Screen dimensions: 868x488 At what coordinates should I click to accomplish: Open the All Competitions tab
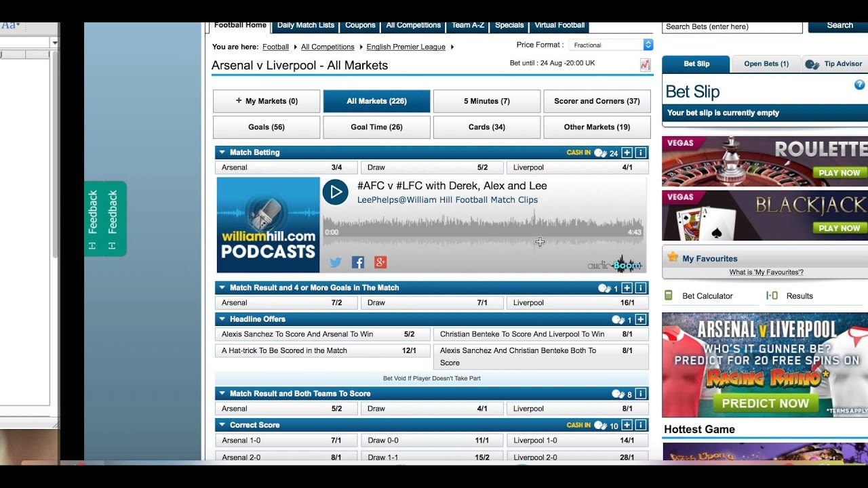(414, 25)
